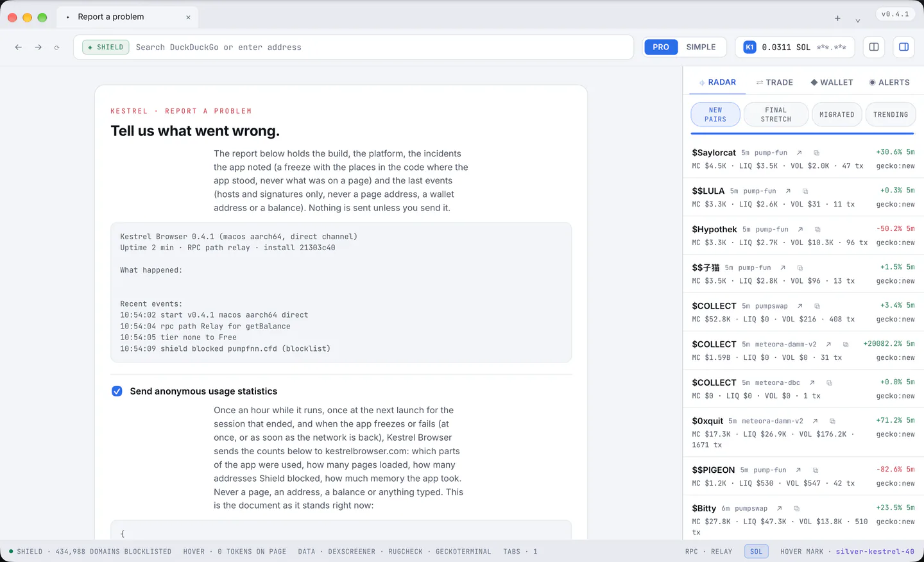Click DEXSCREENER in the status bar
The height and width of the screenshot is (562, 924).
[x=352, y=552]
